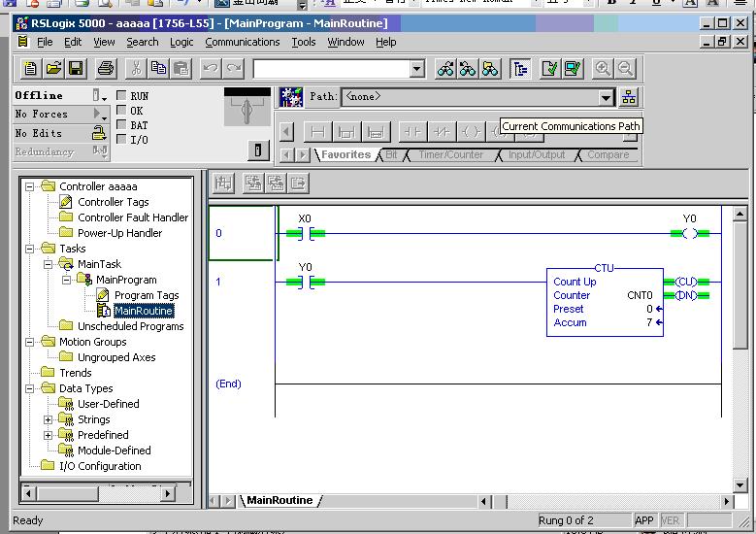The width and height of the screenshot is (756, 534).
Task: Click the Toggle Controller Organizer icon
Action: pos(520,68)
